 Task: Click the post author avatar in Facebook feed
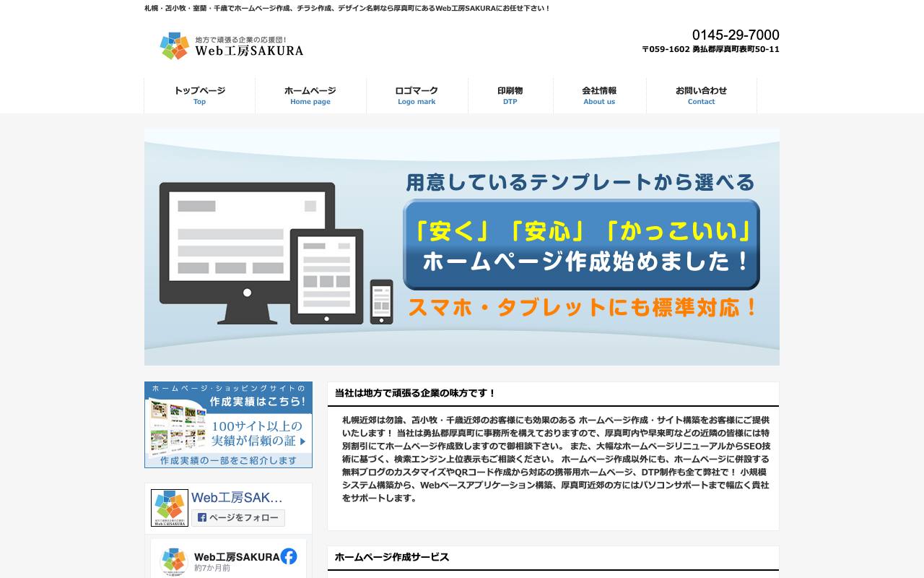pos(174,562)
